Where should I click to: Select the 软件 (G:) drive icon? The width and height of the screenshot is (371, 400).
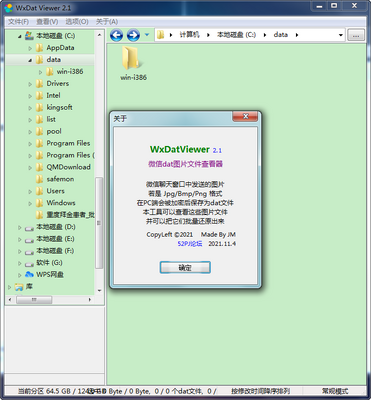pyautogui.click(x=29, y=264)
